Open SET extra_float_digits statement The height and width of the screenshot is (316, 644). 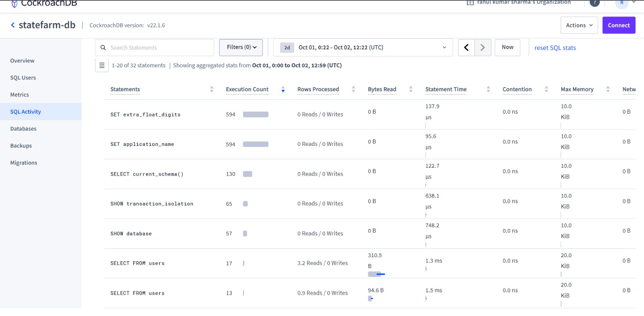click(x=145, y=115)
